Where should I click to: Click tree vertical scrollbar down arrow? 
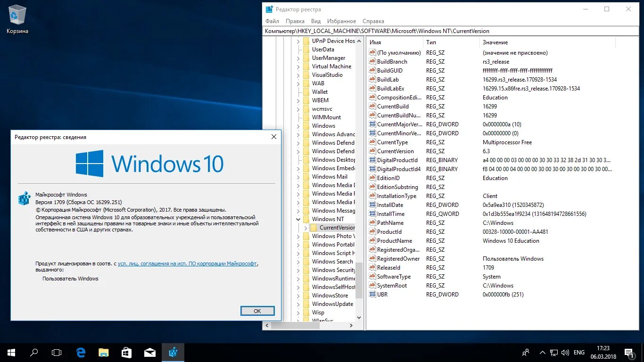[359, 318]
